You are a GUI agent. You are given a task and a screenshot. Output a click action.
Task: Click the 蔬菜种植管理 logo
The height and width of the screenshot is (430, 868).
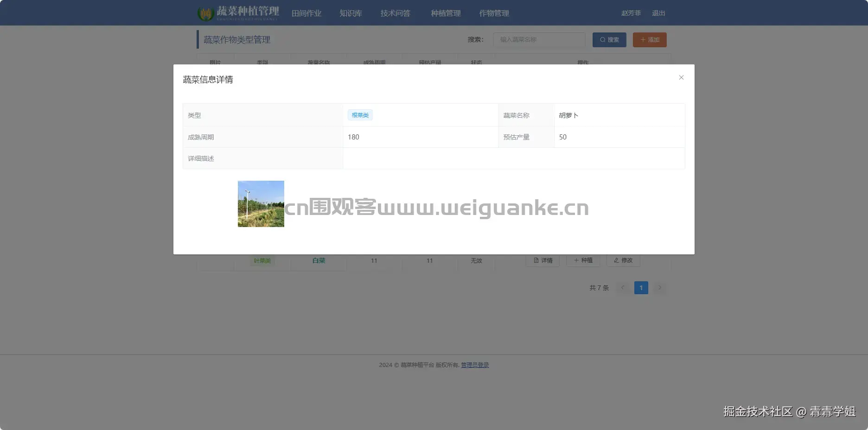(238, 13)
